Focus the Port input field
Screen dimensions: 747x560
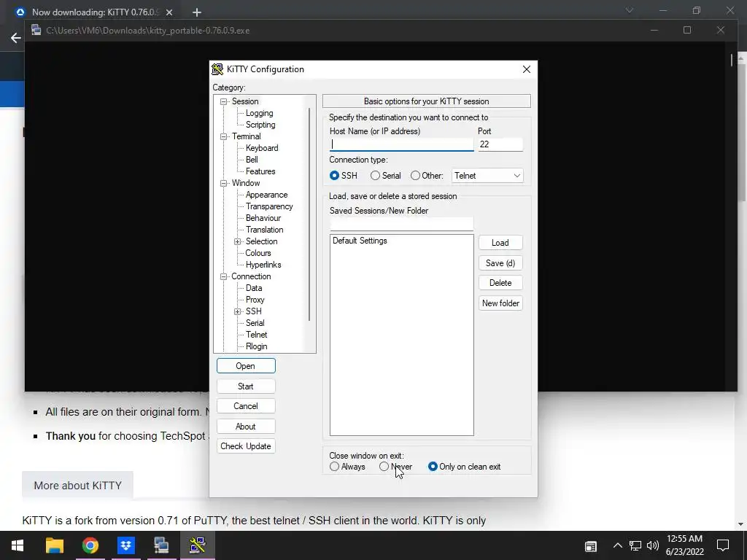(x=500, y=144)
